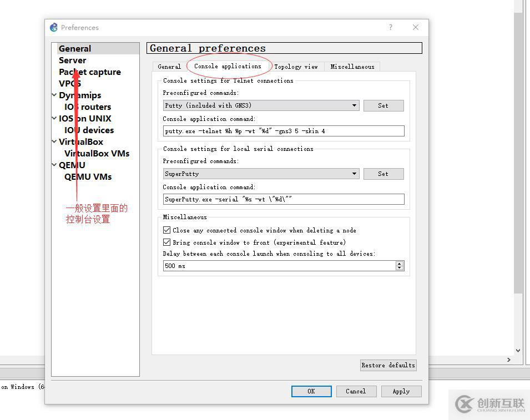
Task: Uncheck Bring console window to front
Action: (167, 242)
